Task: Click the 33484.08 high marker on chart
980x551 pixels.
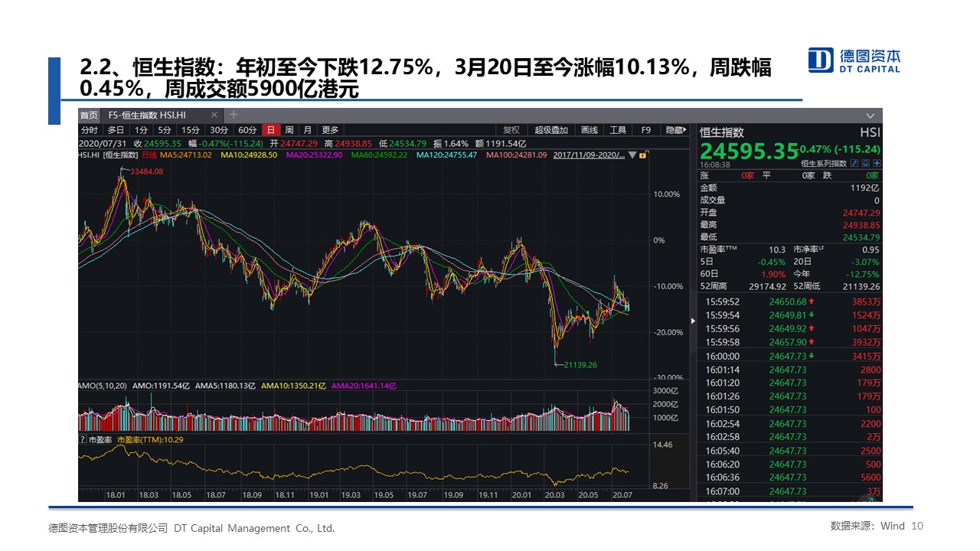Action: pos(147,171)
